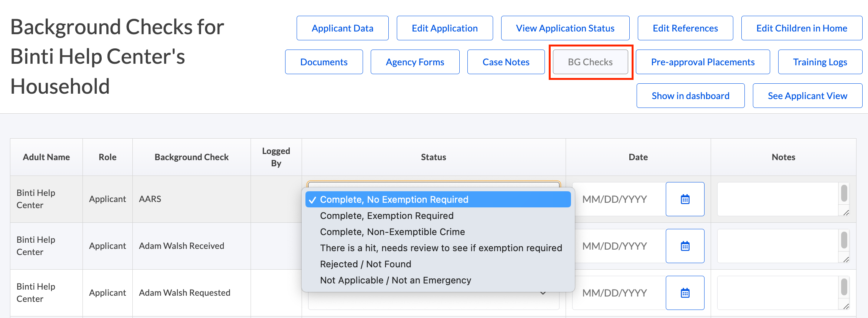Select 'Rejected / Not Found' status

pos(365,264)
